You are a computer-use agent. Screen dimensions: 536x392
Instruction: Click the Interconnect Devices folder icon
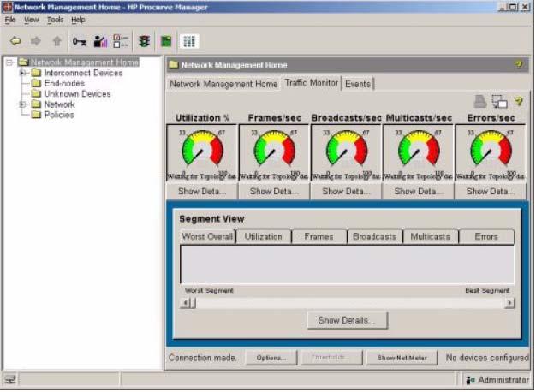(x=36, y=73)
